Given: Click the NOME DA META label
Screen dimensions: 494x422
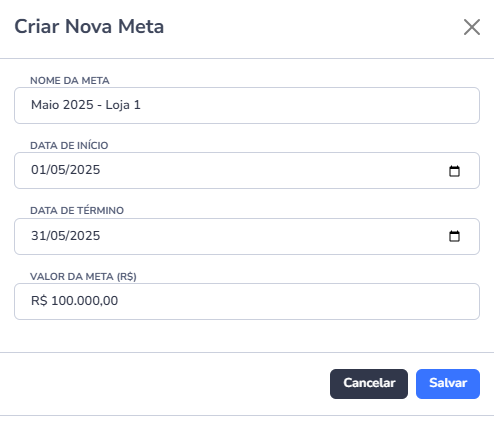Looking at the screenshot, I should click(70, 81).
